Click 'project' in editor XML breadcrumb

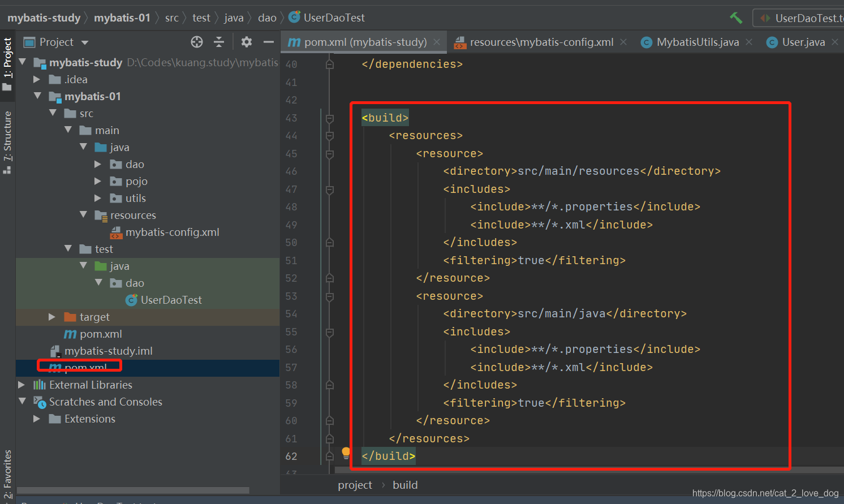pyautogui.click(x=355, y=485)
